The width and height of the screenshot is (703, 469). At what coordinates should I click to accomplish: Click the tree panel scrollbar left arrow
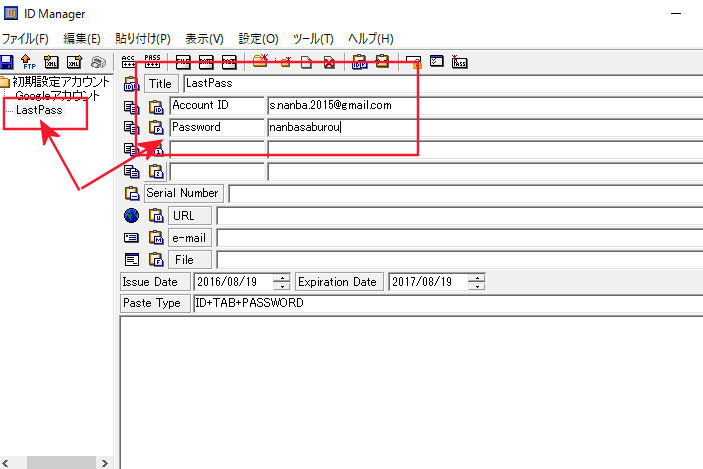5,463
